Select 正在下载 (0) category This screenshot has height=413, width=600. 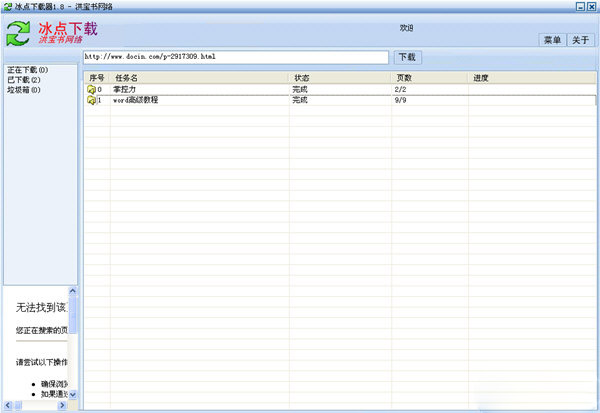click(x=28, y=70)
